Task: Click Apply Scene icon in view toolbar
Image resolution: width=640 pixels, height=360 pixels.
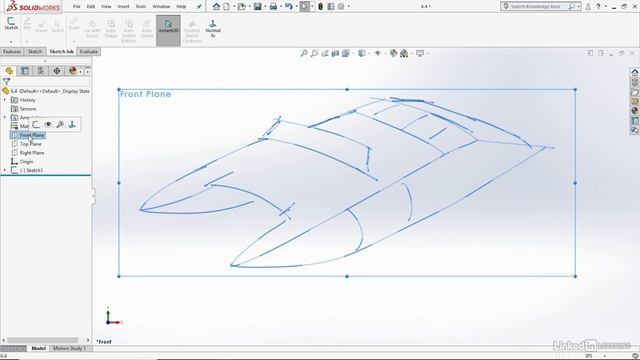Action: coord(404,53)
